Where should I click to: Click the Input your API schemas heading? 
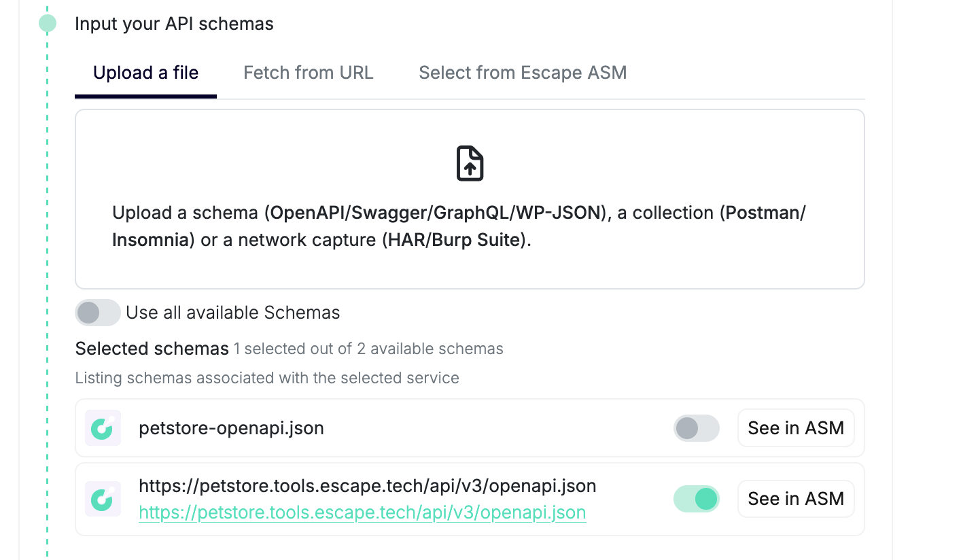[x=174, y=24]
